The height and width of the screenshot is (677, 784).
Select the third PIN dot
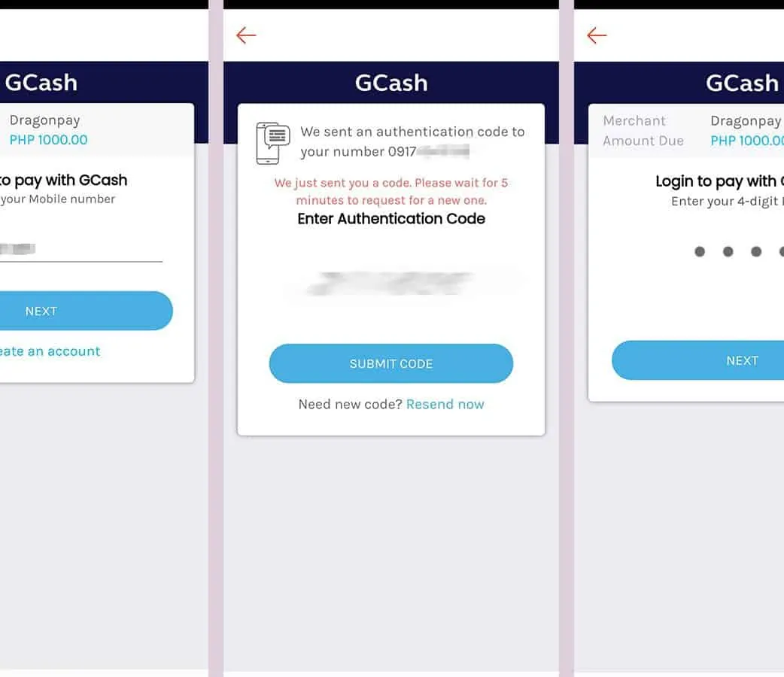756,252
